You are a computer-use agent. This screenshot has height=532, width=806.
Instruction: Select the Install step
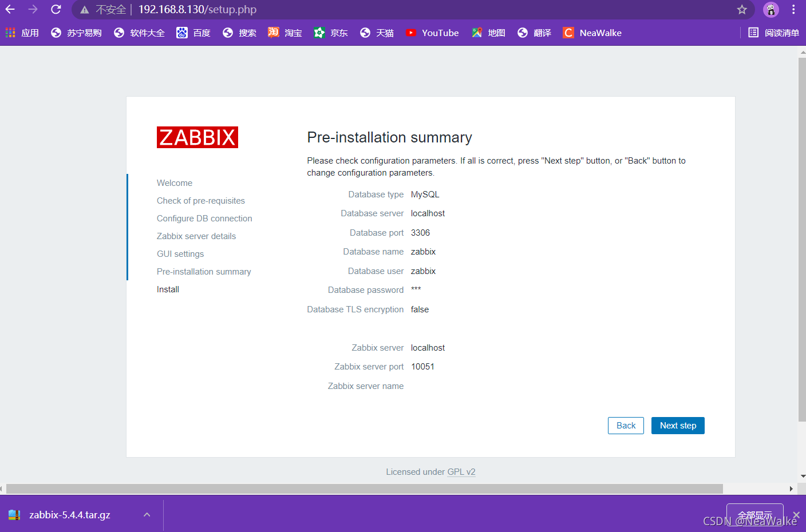[x=168, y=289]
